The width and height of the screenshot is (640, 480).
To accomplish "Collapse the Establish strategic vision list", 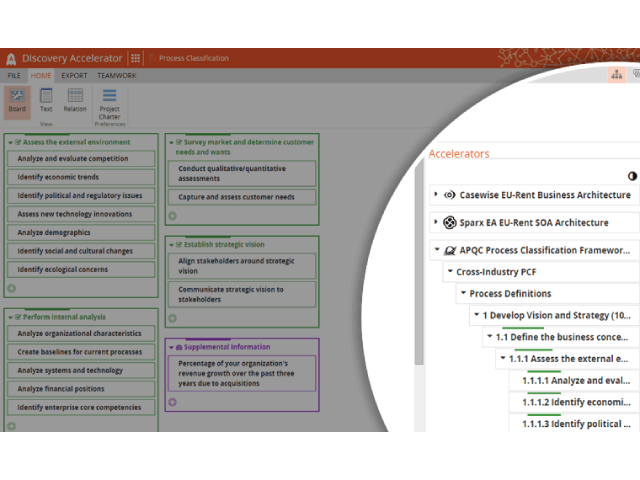I will point(171,245).
